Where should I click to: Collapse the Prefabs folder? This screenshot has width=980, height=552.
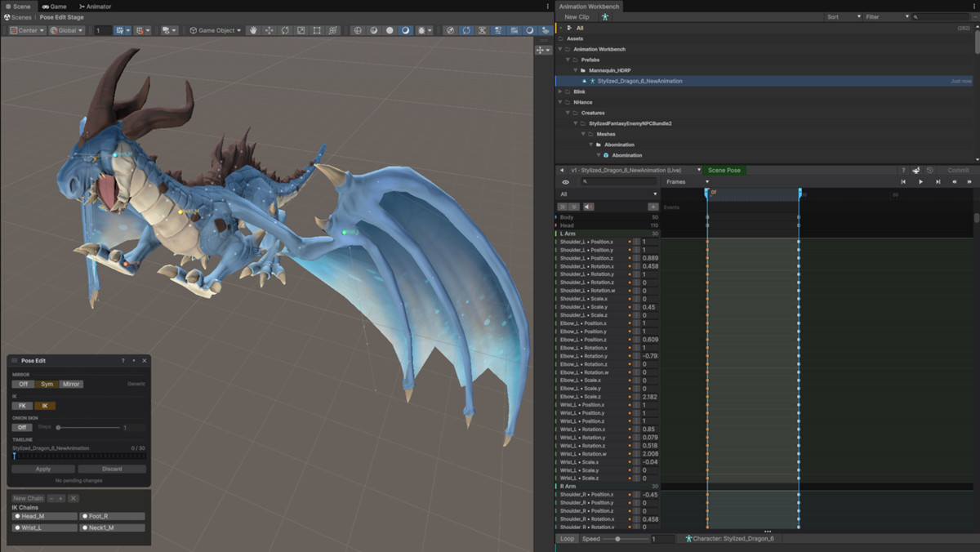pyautogui.click(x=568, y=60)
